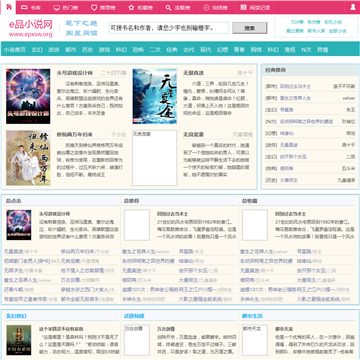The image size is (360, 360).
Task: Select the 古代 category in the teal bar
Action: pyautogui.click(x=189, y=50)
